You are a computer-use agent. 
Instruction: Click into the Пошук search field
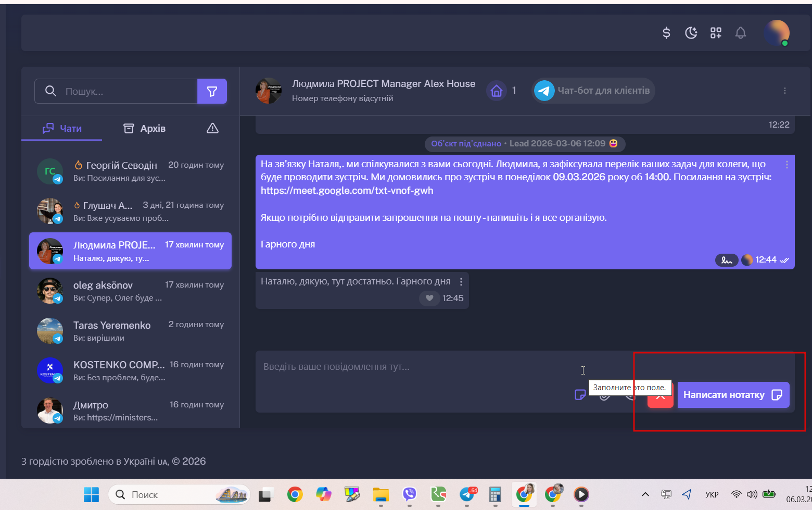116,91
